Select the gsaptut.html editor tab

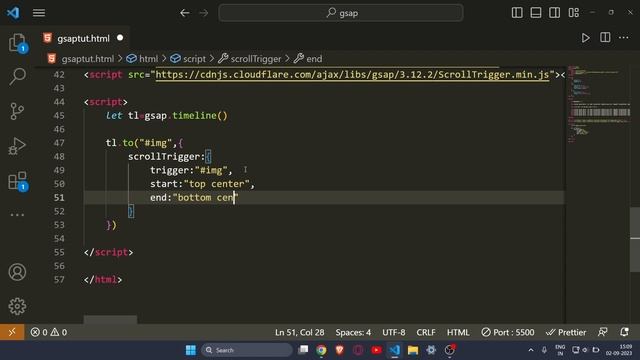click(83, 38)
